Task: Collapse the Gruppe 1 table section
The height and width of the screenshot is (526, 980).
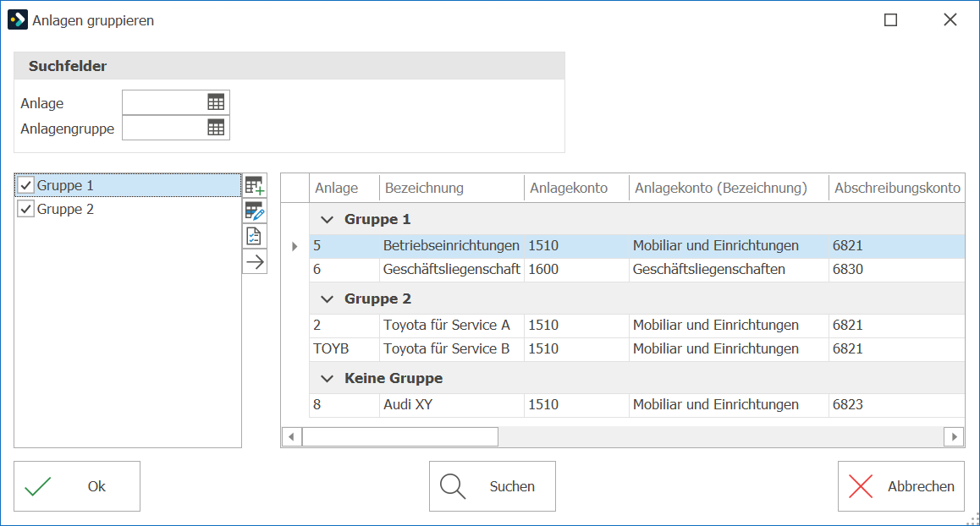Action: point(327,220)
